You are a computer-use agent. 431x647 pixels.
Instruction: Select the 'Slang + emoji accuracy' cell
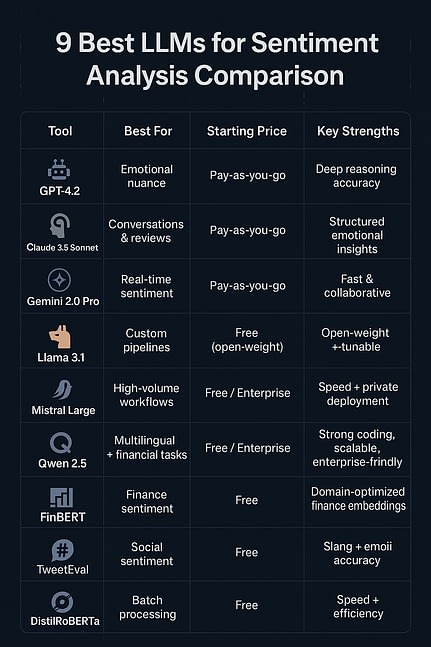pos(357,553)
